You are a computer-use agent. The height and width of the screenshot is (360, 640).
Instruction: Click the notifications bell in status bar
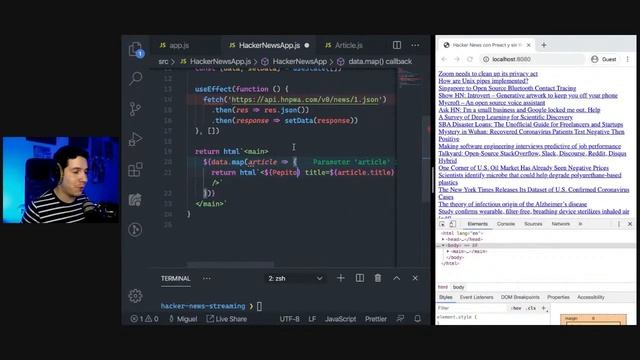pyautogui.click(x=417, y=318)
